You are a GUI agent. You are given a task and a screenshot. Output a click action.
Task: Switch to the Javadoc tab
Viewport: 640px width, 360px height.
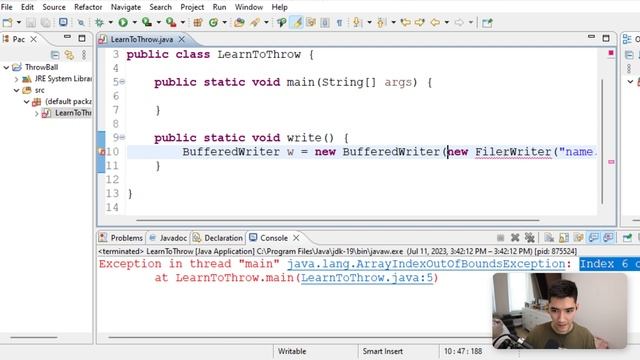point(168,238)
